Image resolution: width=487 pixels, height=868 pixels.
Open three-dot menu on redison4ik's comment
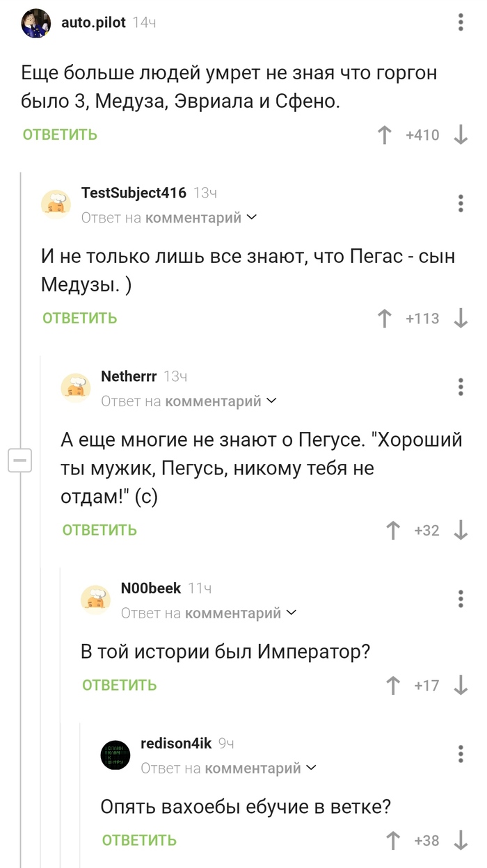coord(461,754)
